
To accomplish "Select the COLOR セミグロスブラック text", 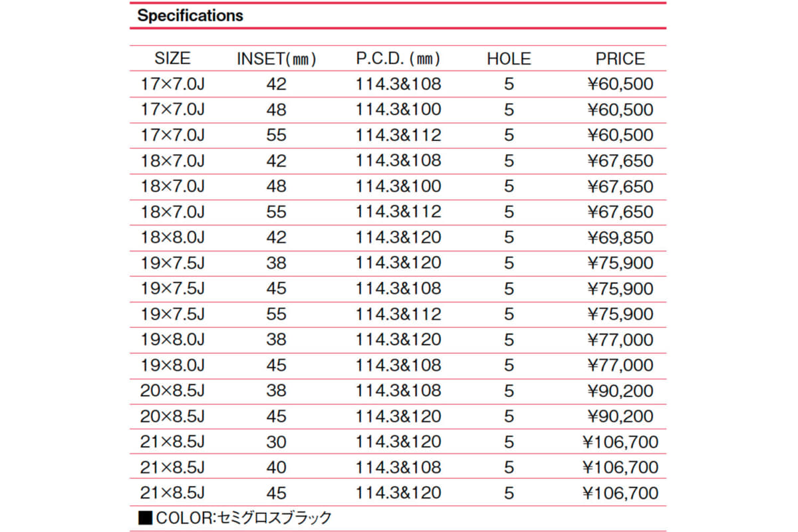I will point(243,518).
